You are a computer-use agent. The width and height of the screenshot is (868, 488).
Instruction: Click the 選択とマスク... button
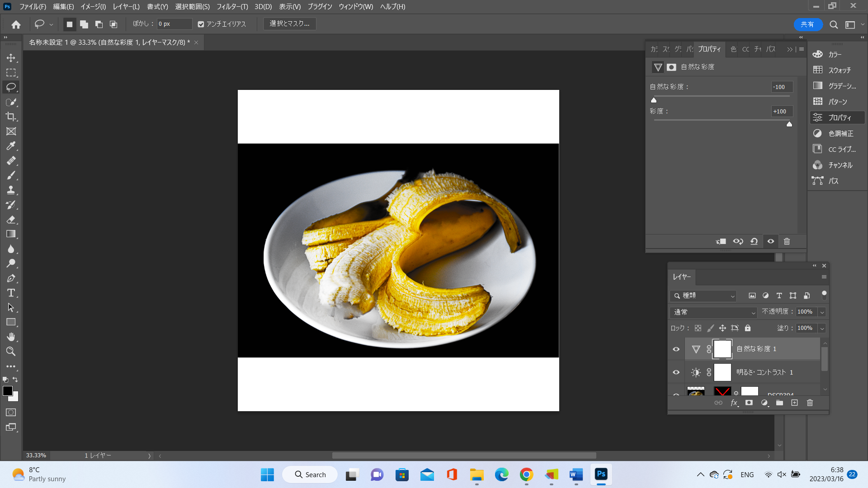click(289, 23)
